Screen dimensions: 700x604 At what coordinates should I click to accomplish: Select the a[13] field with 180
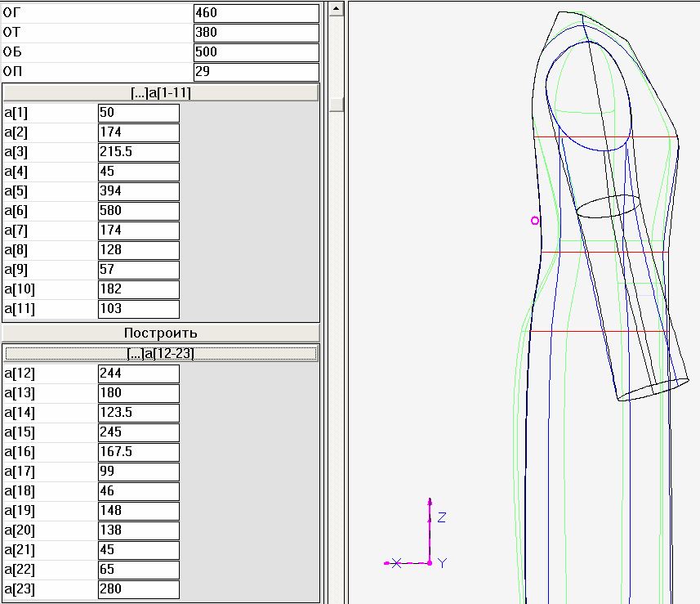pyautogui.click(x=139, y=394)
